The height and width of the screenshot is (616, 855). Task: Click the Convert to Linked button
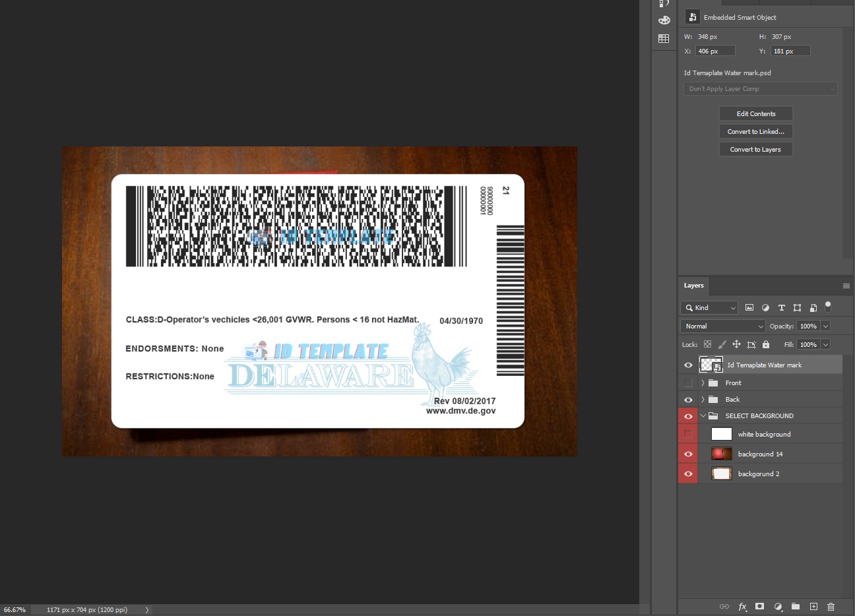coord(756,131)
